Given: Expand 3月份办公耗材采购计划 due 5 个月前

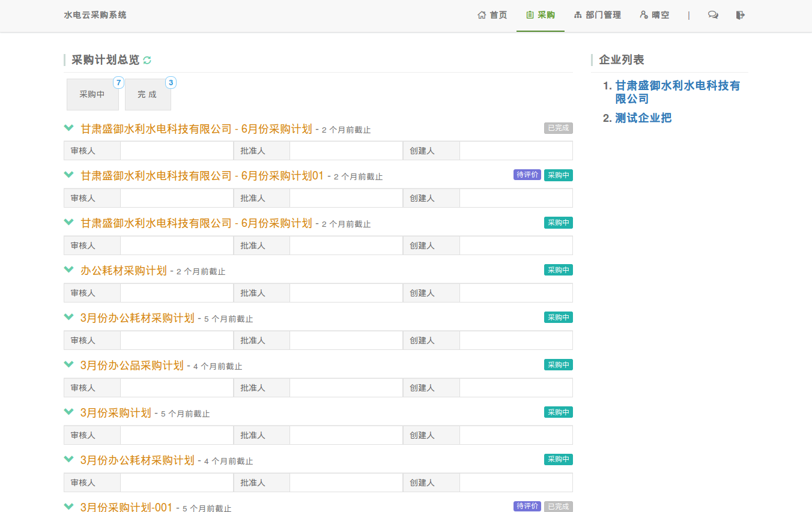Looking at the screenshot, I should click(69, 318).
